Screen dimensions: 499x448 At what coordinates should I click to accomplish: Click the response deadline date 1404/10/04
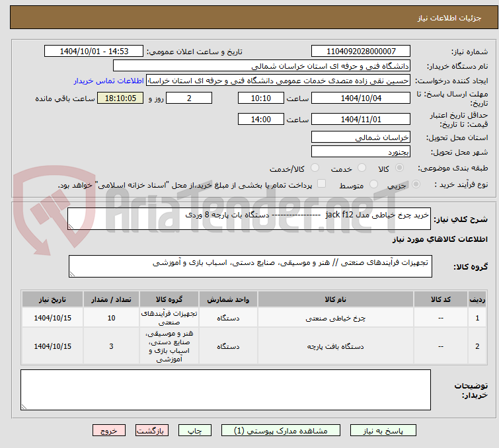point(361,98)
